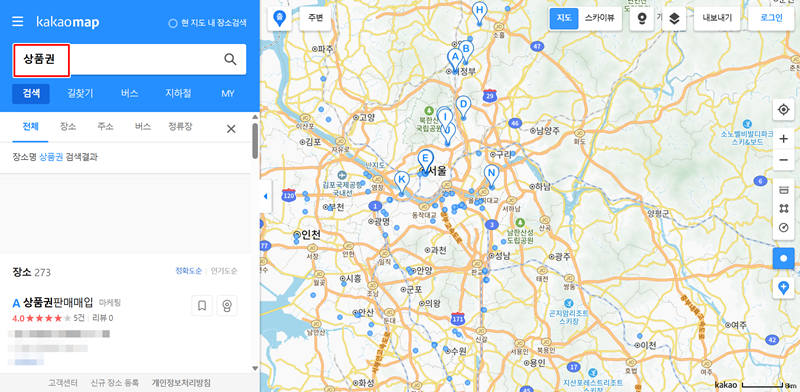Viewport: 800px width, 392px height.
Task: Open 개인정보처리방침 footer link
Action: pos(181,383)
